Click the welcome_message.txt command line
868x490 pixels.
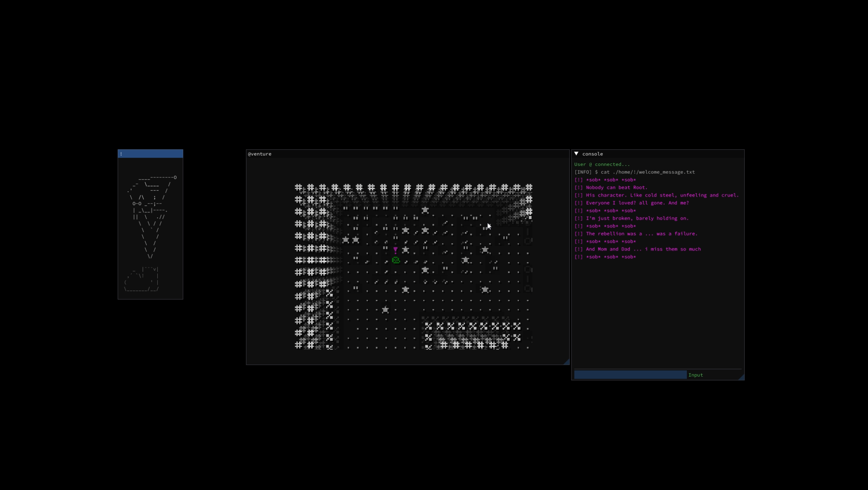tap(634, 172)
